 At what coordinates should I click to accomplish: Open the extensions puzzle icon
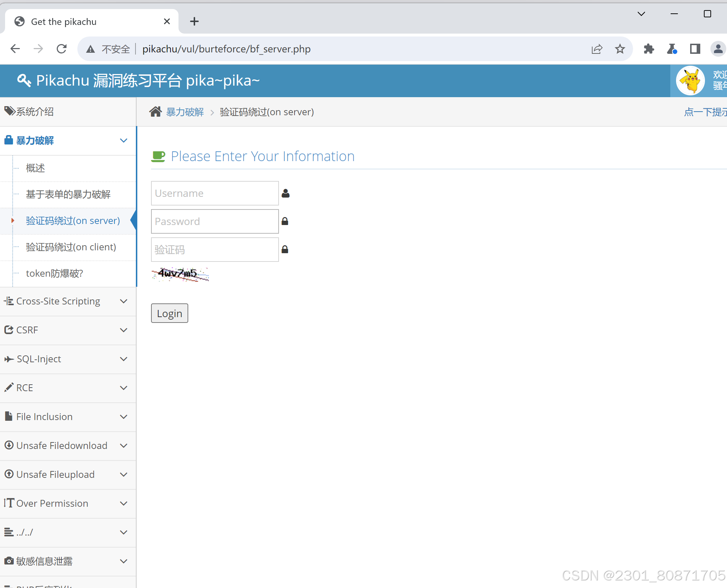[x=649, y=49]
